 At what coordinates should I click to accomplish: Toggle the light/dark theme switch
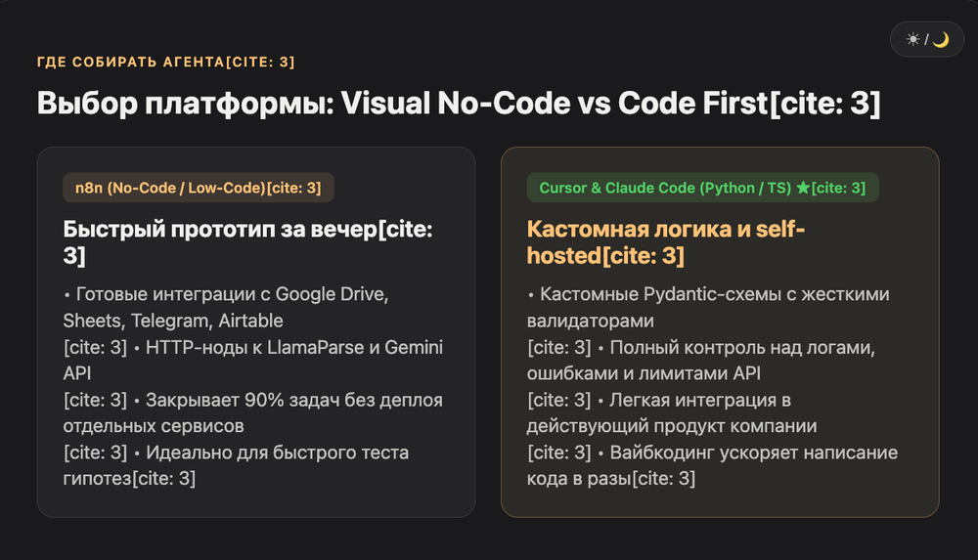click(x=927, y=39)
